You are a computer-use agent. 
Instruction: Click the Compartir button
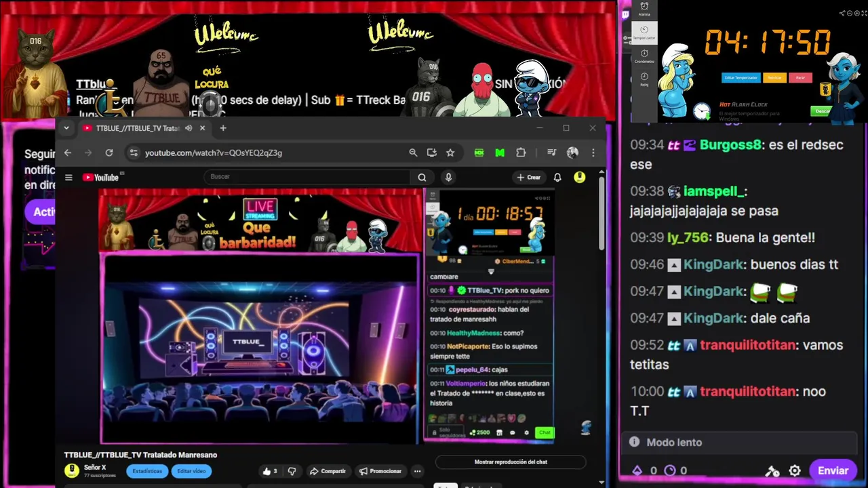328,471
